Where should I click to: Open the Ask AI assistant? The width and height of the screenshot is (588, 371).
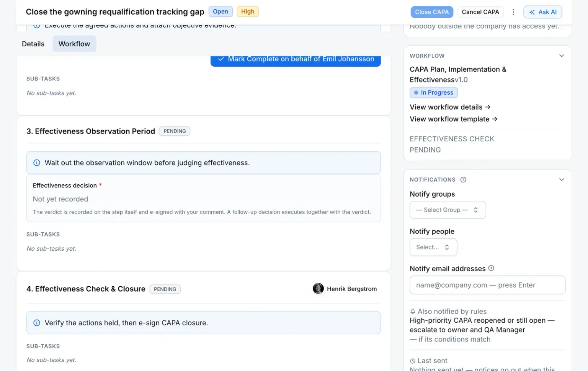coord(543,12)
